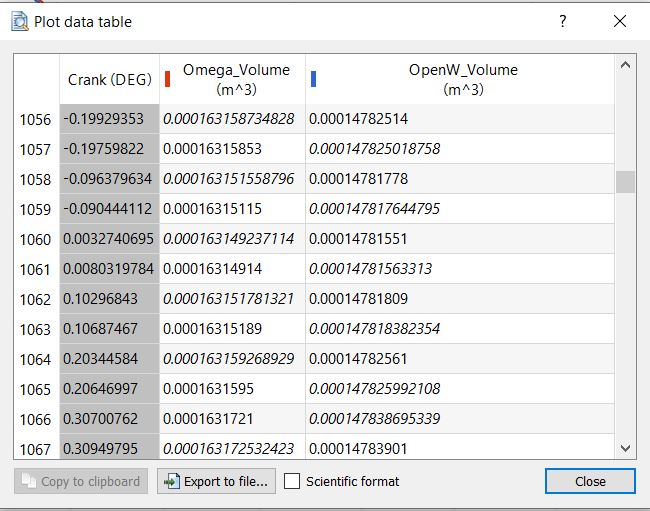650x511 pixels.
Task: Select OpenW_Volume cell 0.00014781809
Action: point(460,299)
